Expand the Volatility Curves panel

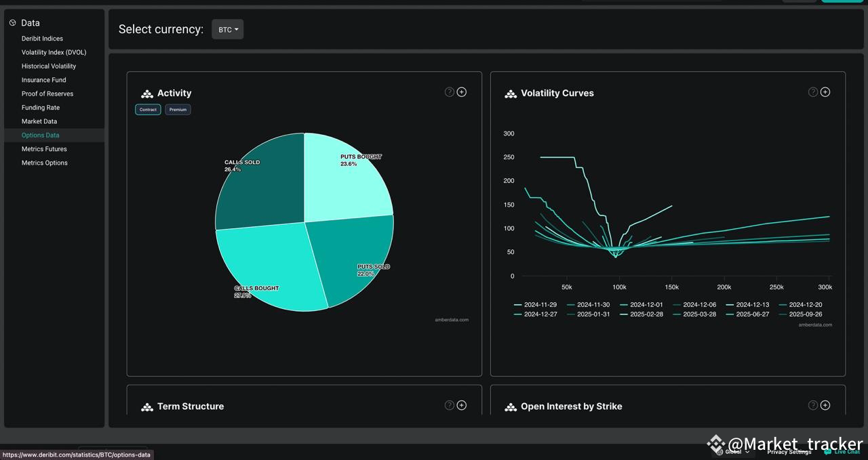click(x=825, y=91)
